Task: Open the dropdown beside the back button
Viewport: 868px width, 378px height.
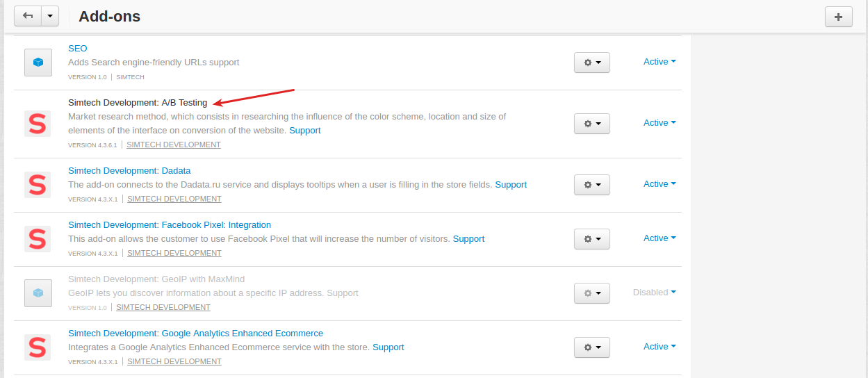Action: (x=50, y=16)
